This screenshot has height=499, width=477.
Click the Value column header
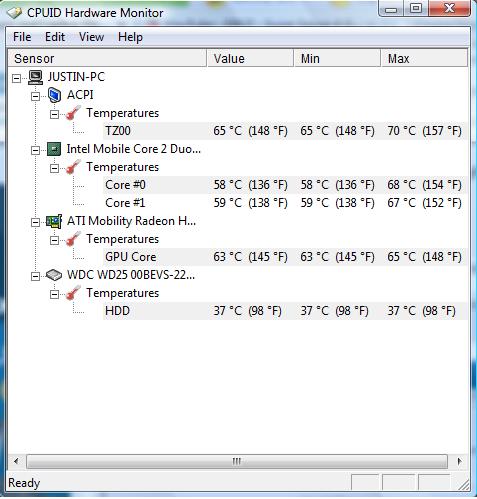click(x=250, y=58)
